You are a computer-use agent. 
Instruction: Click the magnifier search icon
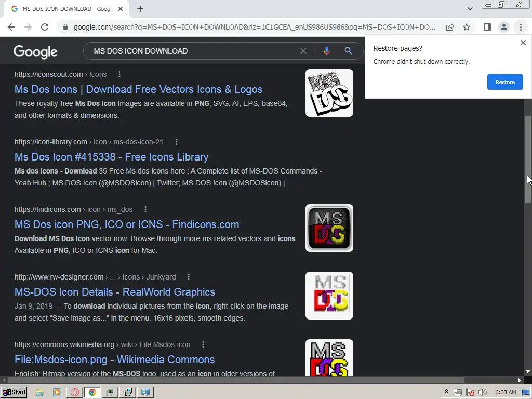point(348,51)
